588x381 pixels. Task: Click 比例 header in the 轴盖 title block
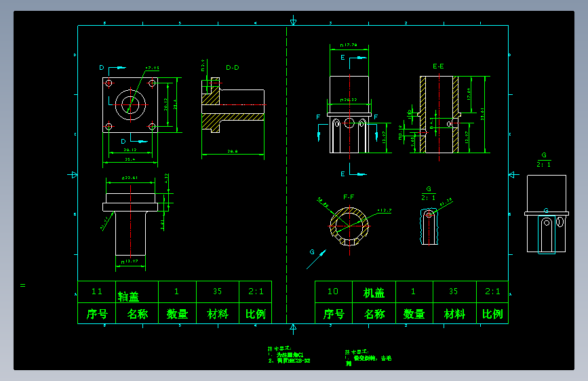click(x=256, y=314)
